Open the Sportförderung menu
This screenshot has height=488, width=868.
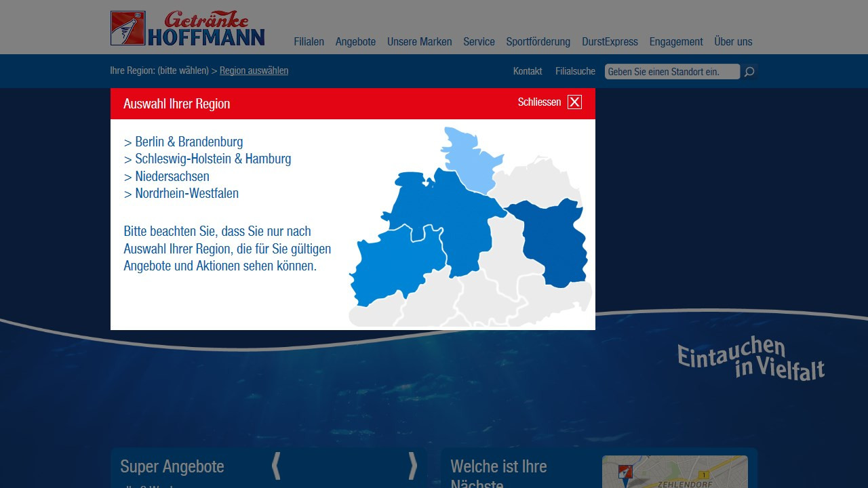point(538,41)
